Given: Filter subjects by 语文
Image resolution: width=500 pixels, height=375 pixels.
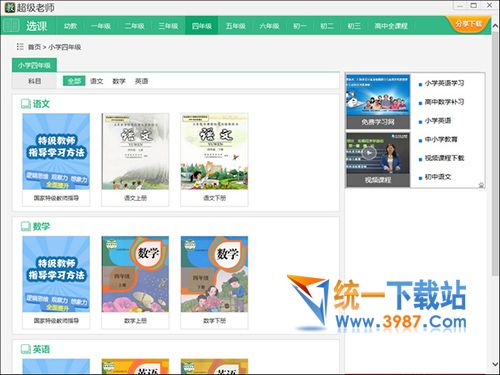Looking at the screenshot, I should click(x=97, y=81).
